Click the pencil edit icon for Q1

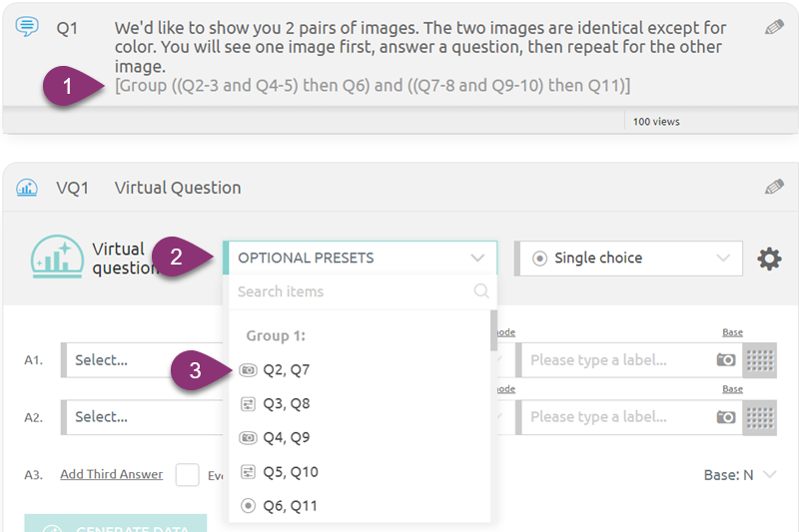tap(773, 28)
